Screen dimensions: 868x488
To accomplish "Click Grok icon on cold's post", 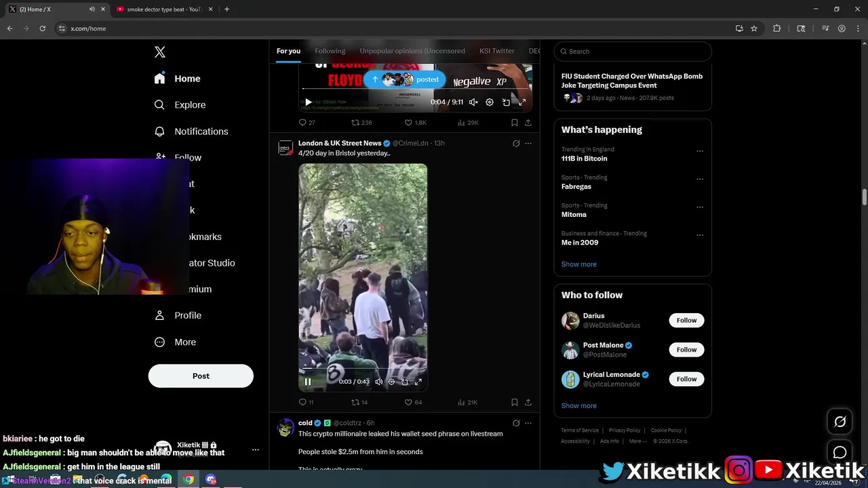I will click(x=516, y=423).
